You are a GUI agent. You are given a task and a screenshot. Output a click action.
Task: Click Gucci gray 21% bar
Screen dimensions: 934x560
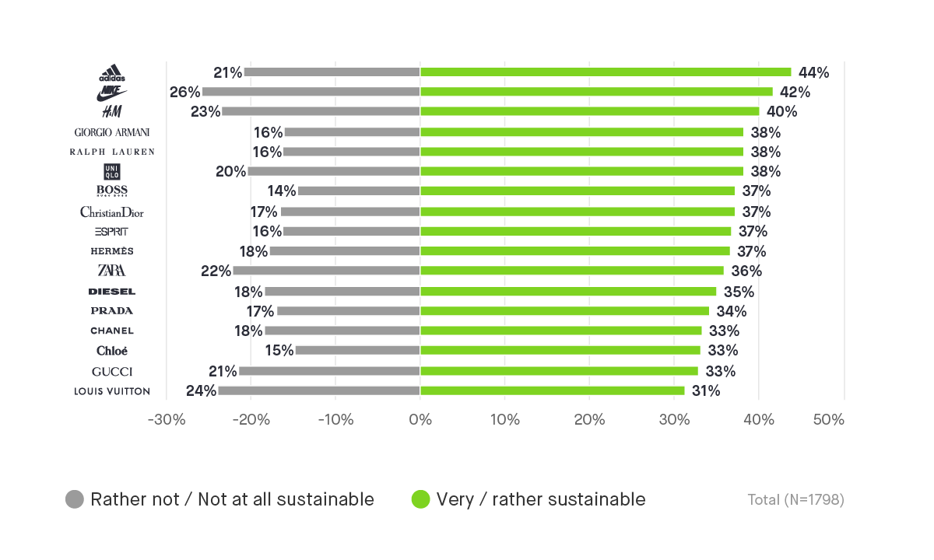(x=330, y=371)
